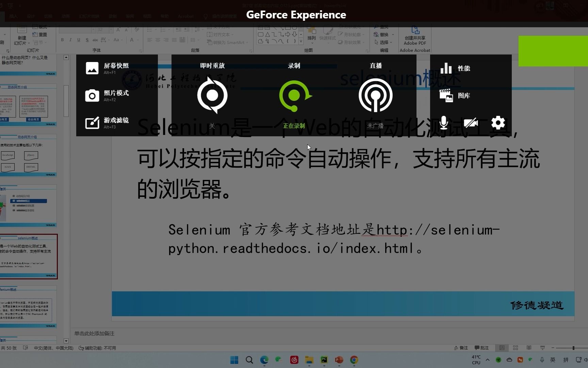This screenshot has height=368, width=588.
Task: Click the thumbnail panel scrollbar down arrow
Action: [66, 341]
